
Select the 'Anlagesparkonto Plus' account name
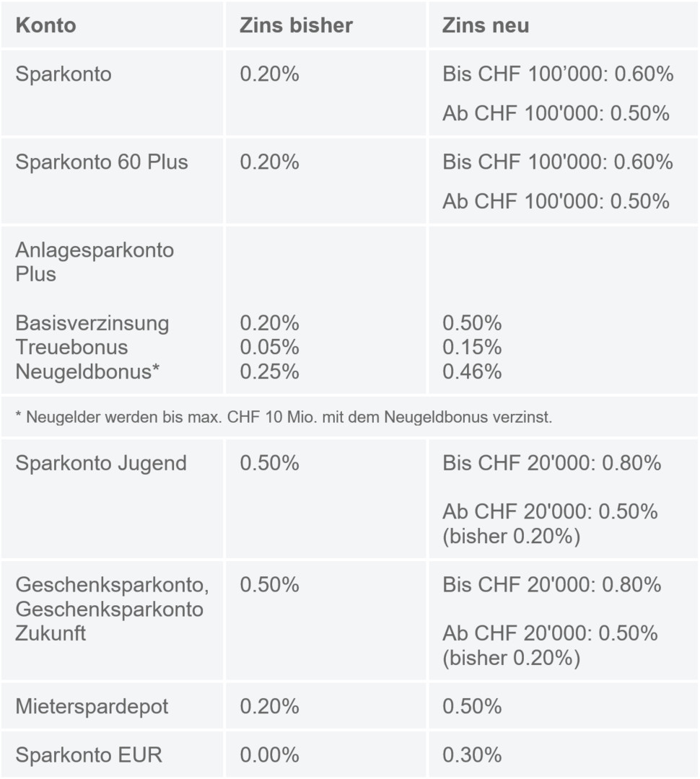(95, 263)
